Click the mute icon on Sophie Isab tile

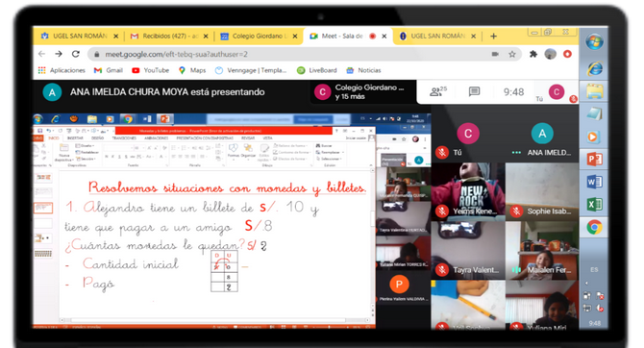[x=516, y=211]
